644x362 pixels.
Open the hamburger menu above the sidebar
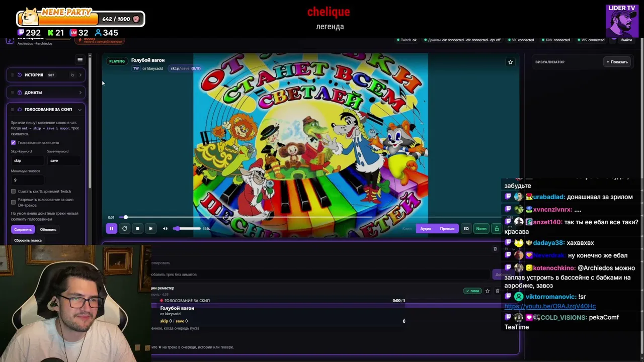pos(80,60)
